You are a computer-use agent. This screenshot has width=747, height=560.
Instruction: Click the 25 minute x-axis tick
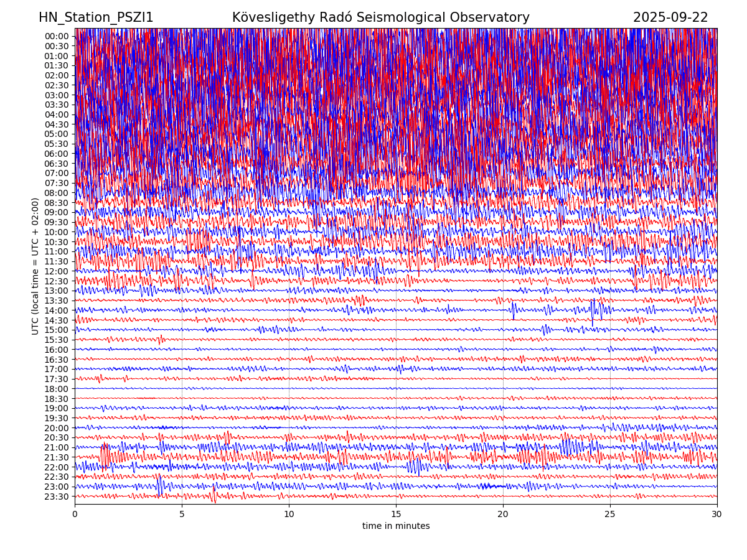[x=610, y=514]
